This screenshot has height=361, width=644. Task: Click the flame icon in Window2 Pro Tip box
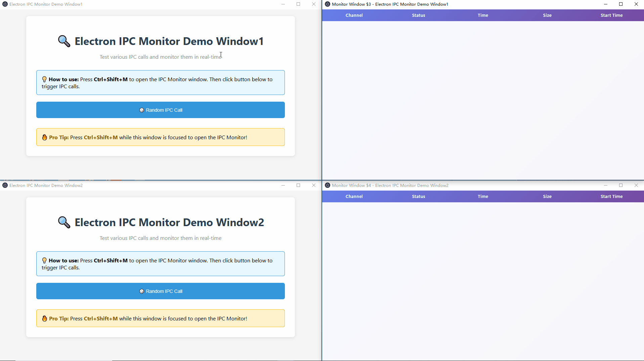tap(45, 319)
